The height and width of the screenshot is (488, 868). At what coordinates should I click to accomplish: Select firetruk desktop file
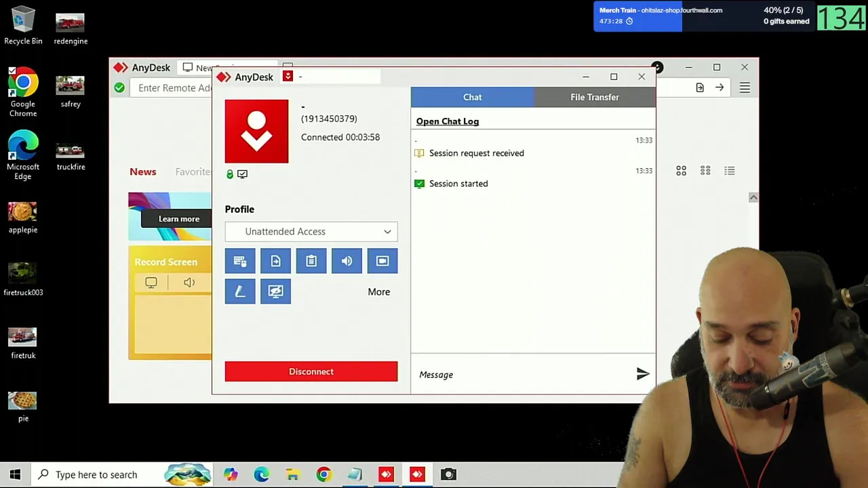click(23, 344)
